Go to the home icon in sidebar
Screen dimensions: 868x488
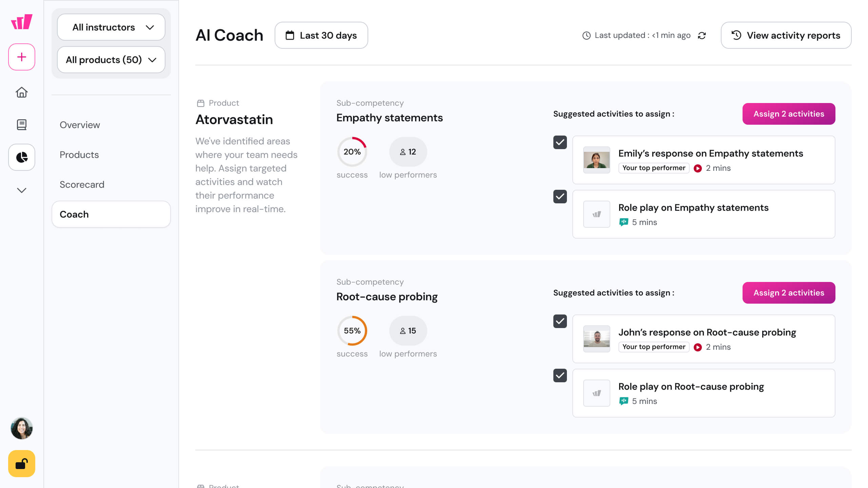[22, 92]
